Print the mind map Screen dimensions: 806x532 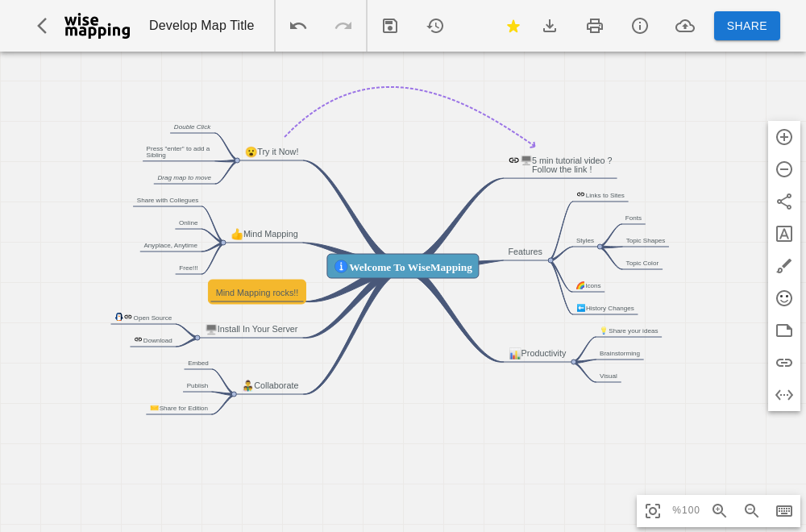tap(595, 26)
